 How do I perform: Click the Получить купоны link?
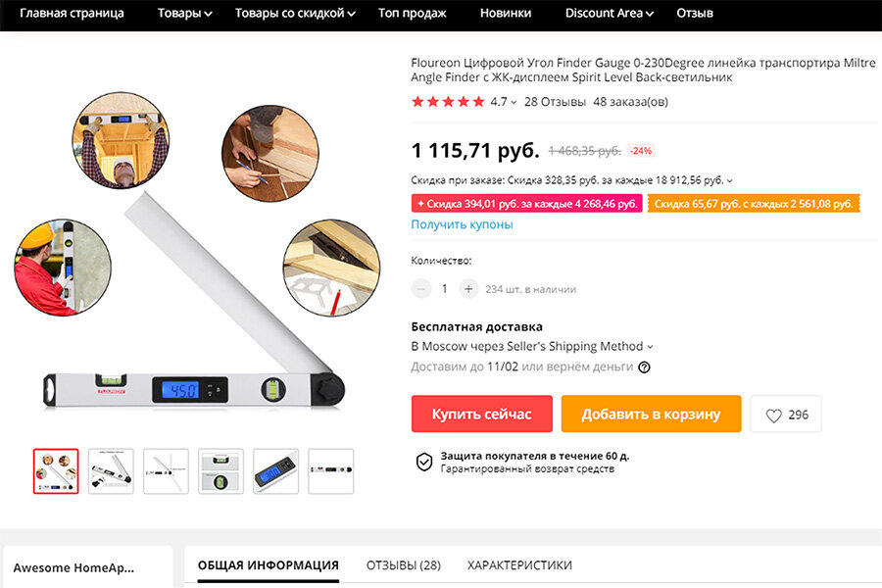pos(462,224)
